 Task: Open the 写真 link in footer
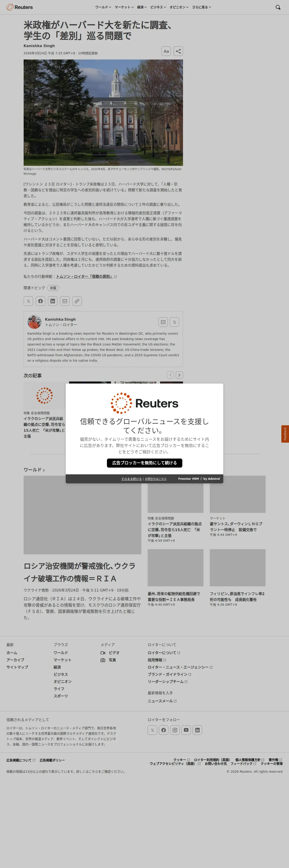pyautogui.click(x=108, y=660)
